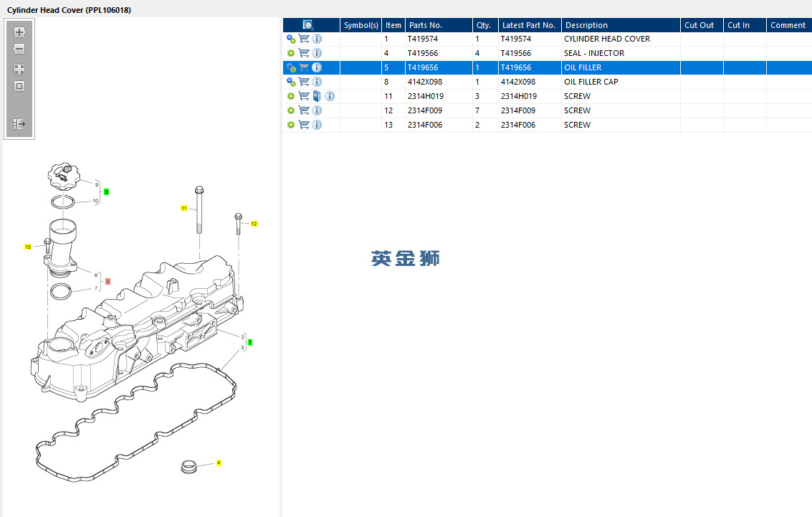Click the four-squares grid view icon
Image resolution: width=812 pixels, height=517 pixels.
tap(19, 70)
